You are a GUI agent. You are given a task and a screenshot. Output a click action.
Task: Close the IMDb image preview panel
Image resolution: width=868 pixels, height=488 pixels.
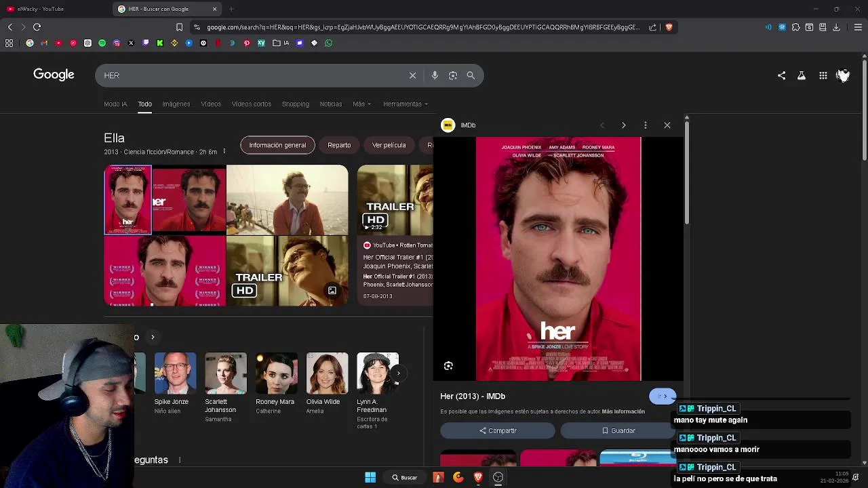tap(667, 125)
